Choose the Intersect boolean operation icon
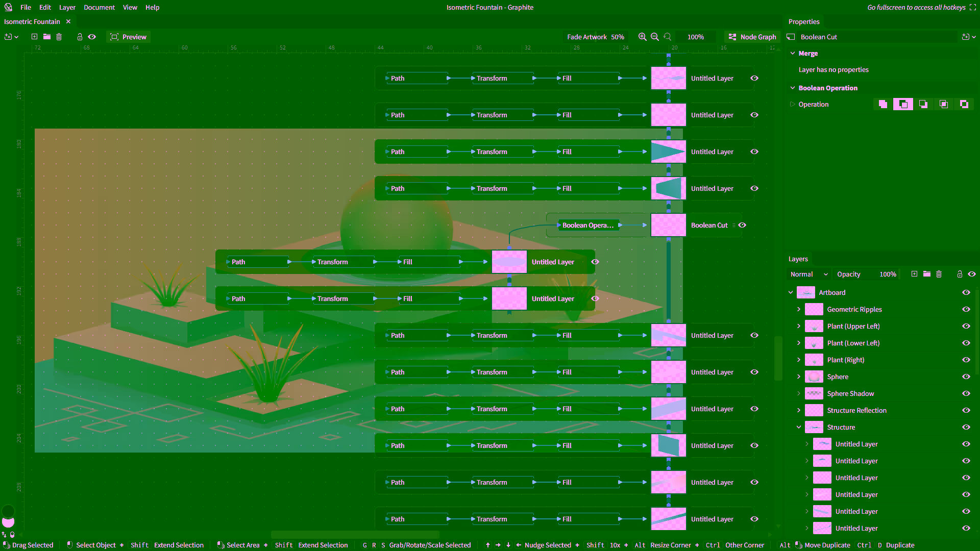 point(944,104)
